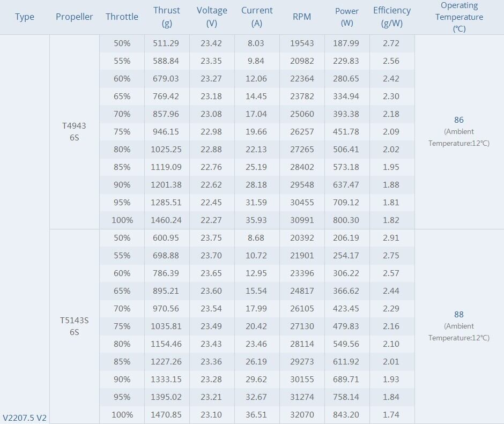The height and width of the screenshot is (424, 504).
Task: Select the 1470.85 thrust value
Action: click(166, 415)
